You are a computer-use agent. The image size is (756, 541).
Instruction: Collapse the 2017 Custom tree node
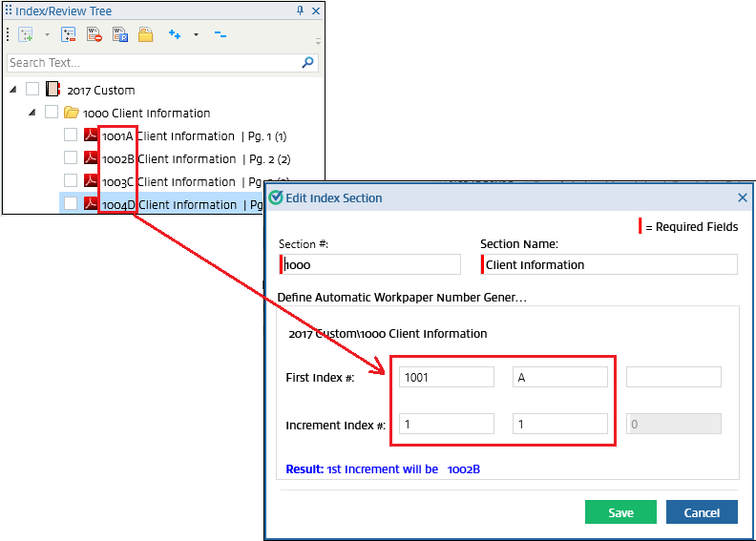(x=13, y=89)
